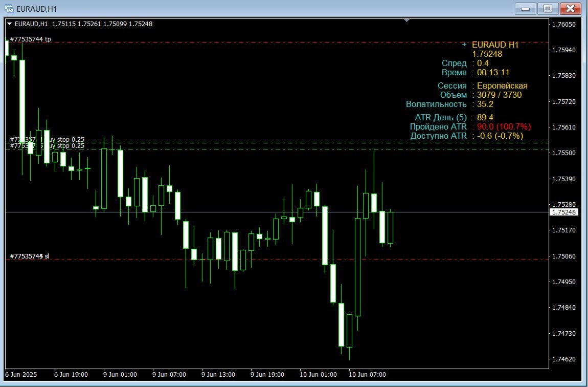
Task: Click the ATR День (5) value 89.4
Action: (485, 117)
